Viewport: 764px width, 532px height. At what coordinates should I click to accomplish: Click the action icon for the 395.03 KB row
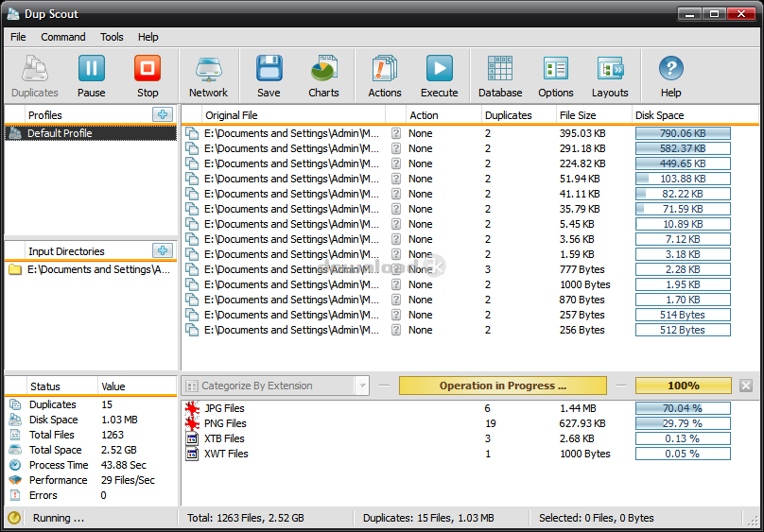tap(396, 133)
